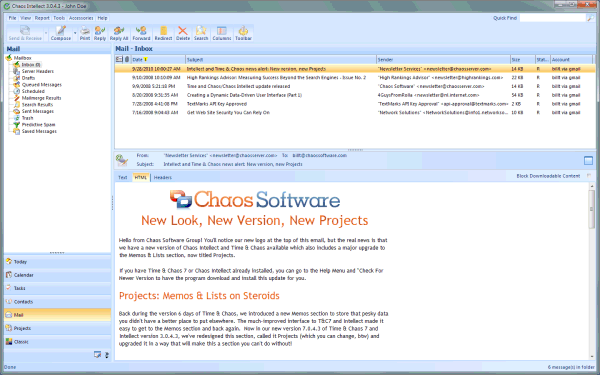The height and width of the screenshot is (375, 600).
Task: Open the Columns chooser
Action: coord(222,33)
